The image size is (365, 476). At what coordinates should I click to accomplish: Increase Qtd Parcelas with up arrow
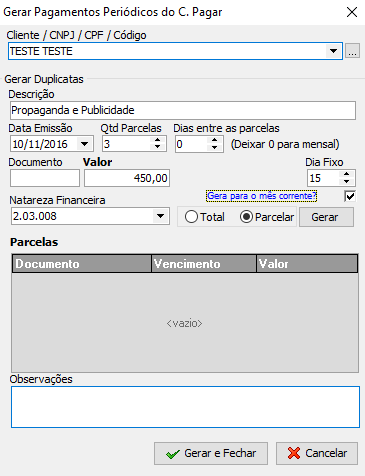[x=157, y=140]
